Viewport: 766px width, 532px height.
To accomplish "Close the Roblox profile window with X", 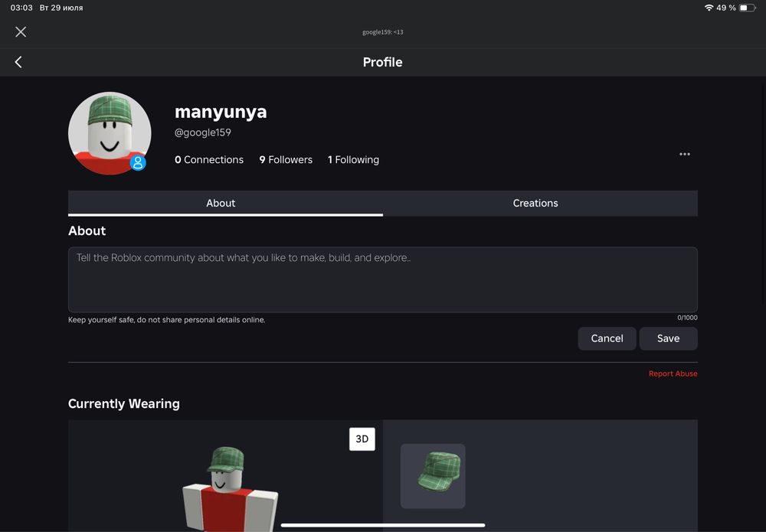I will pos(21,31).
